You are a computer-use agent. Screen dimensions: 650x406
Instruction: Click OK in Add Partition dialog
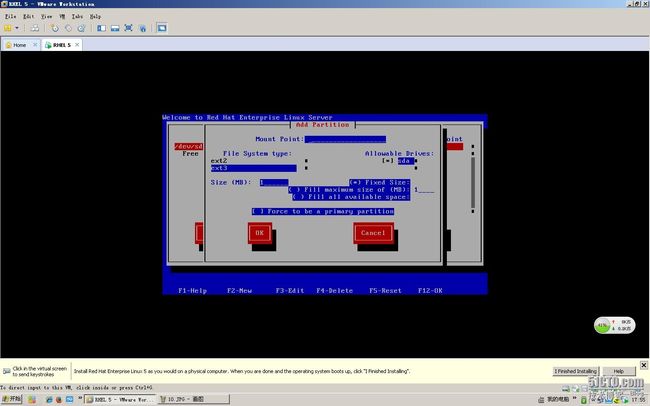tap(260, 233)
